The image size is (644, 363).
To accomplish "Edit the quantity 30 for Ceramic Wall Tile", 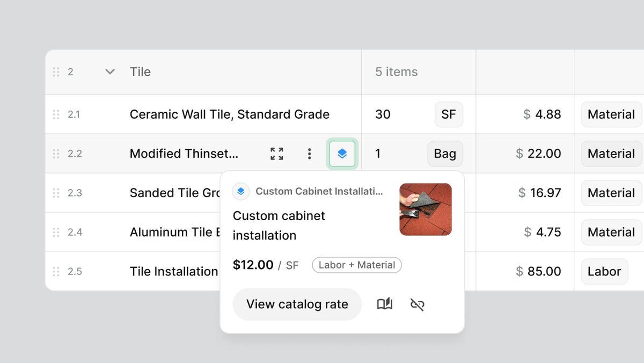I will point(383,114).
